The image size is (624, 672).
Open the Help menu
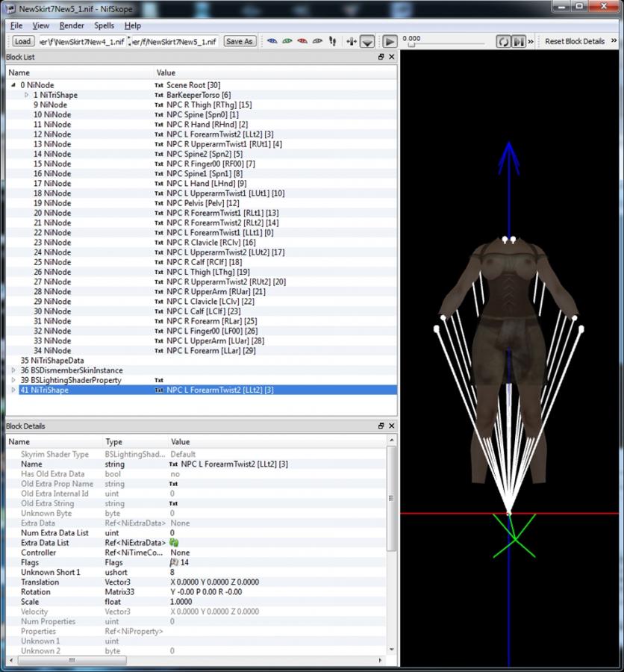132,25
